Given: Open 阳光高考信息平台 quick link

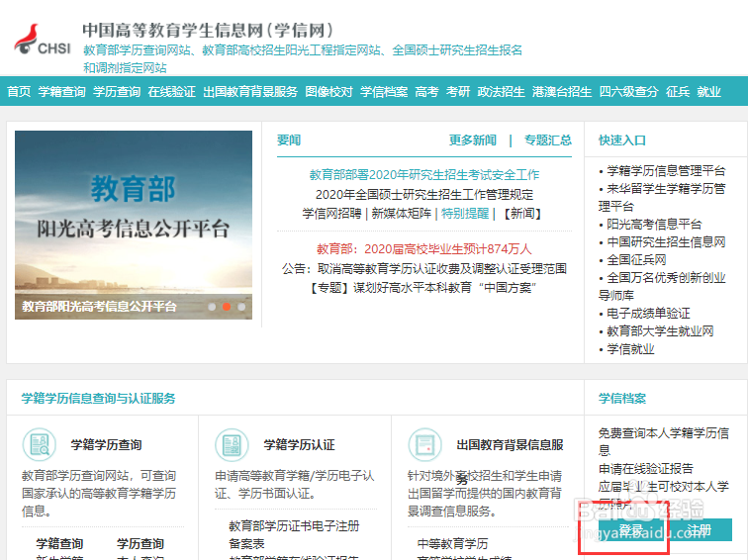Looking at the screenshot, I should 654,225.
